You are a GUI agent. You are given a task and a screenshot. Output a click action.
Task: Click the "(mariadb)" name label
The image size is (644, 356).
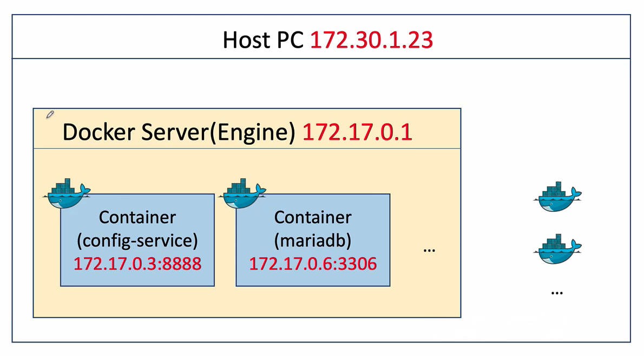point(313,241)
